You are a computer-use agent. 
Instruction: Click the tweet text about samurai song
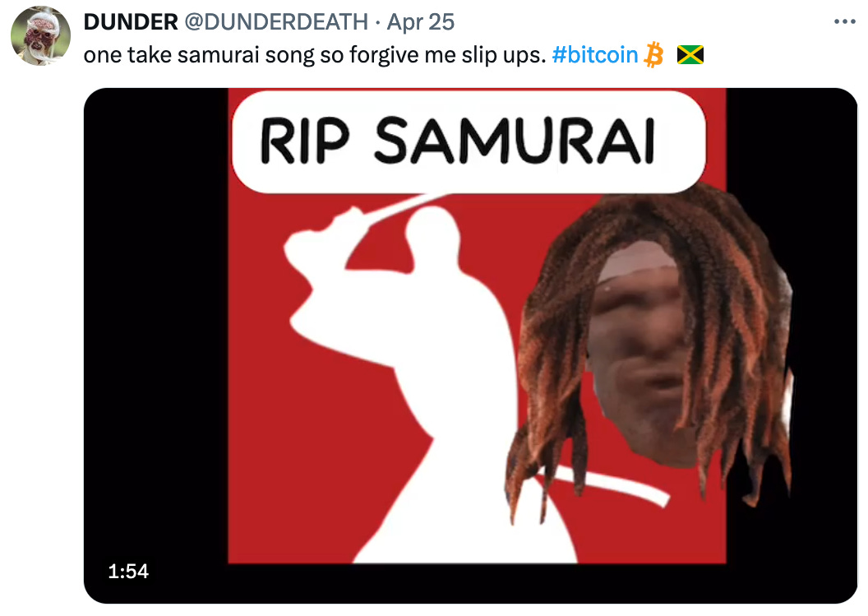[x=315, y=55]
